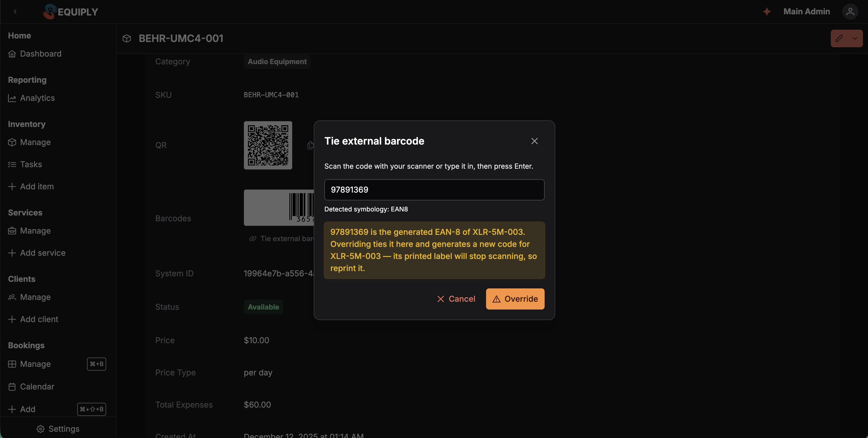Viewport: 868px width, 438px height.
Task: Click the sparkle AI assistant icon
Action: tap(767, 12)
